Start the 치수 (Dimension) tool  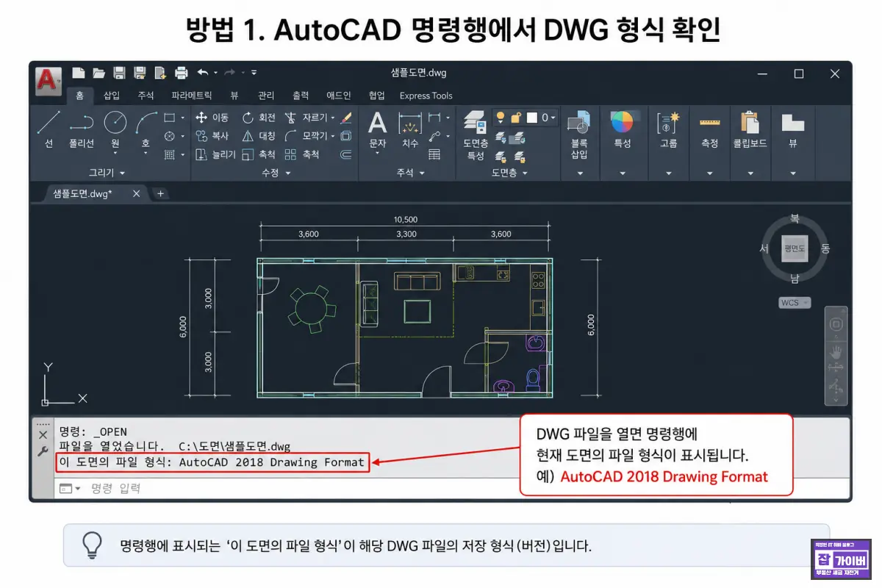coord(409,130)
